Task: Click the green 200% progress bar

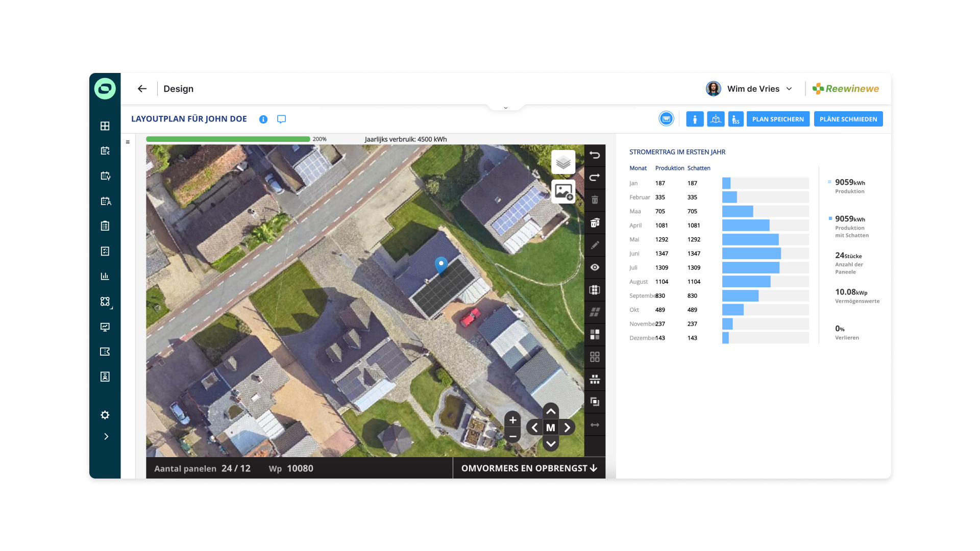Action: pyautogui.click(x=228, y=139)
